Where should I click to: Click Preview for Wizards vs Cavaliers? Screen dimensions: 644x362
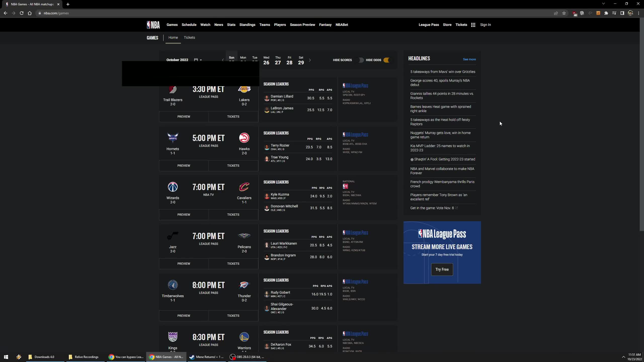click(184, 215)
